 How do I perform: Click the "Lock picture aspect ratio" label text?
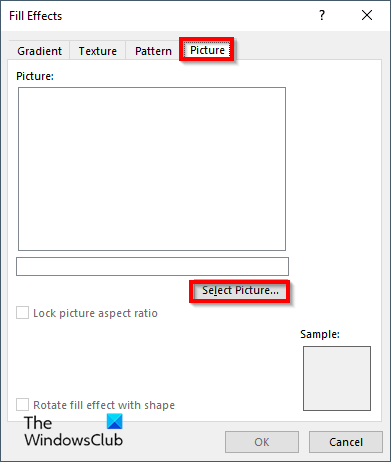(x=95, y=313)
